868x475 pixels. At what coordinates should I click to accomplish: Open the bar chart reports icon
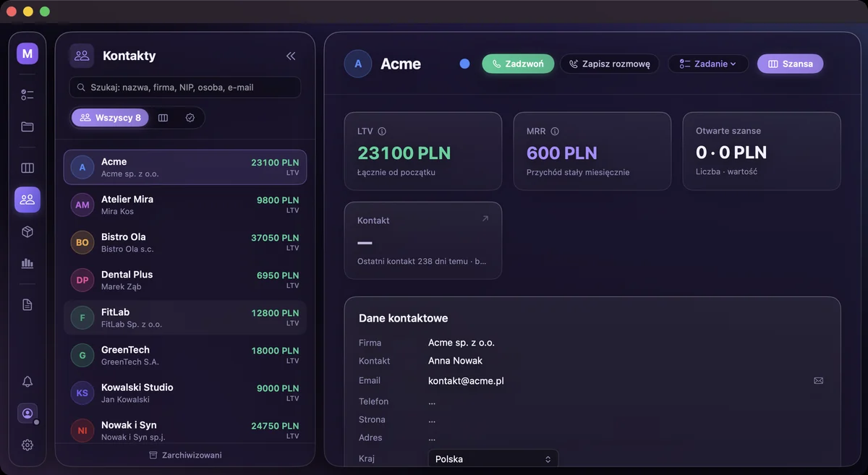27,263
